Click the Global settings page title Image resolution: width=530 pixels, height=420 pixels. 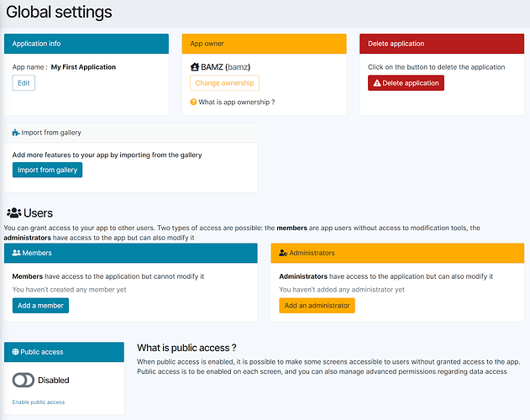(59, 13)
